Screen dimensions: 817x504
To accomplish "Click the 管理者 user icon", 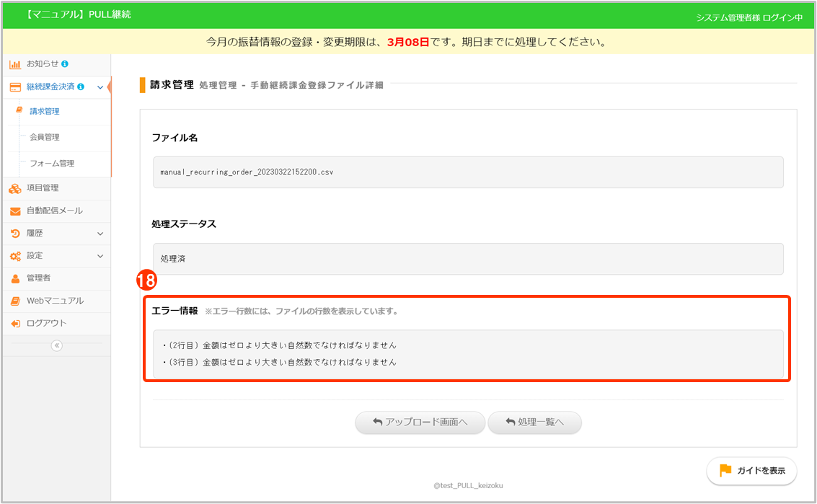I will [x=14, y=278].
